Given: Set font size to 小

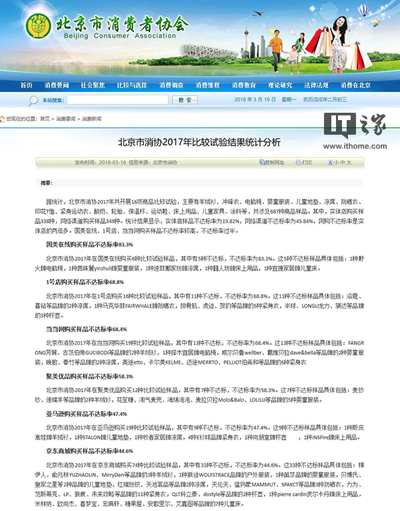Looking at the screenshot, I should pos(336,162).
